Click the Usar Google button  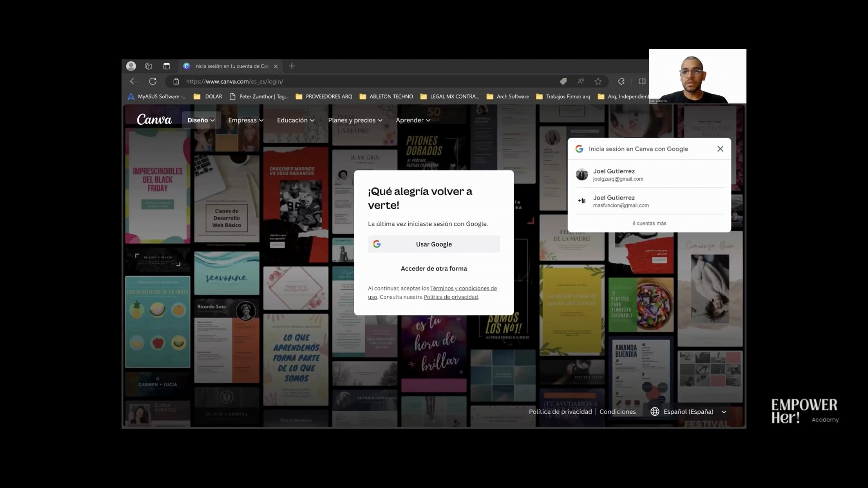434,244
